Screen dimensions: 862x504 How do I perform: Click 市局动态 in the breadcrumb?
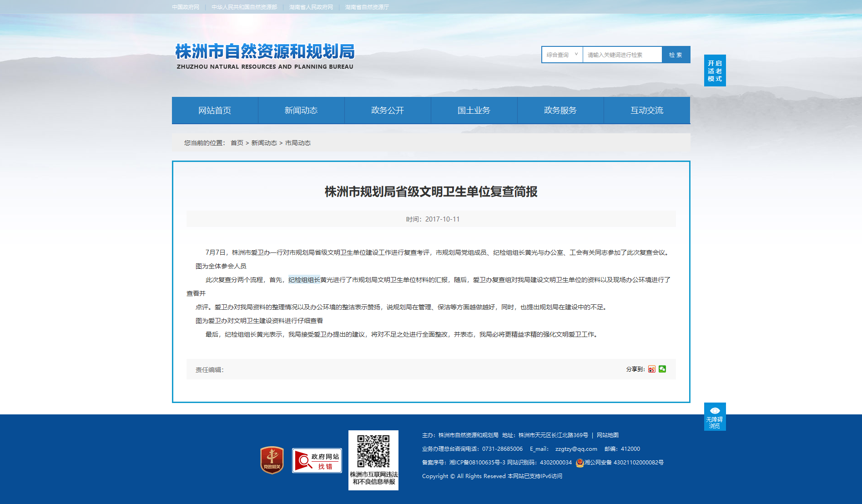click(x=298, y=143)
